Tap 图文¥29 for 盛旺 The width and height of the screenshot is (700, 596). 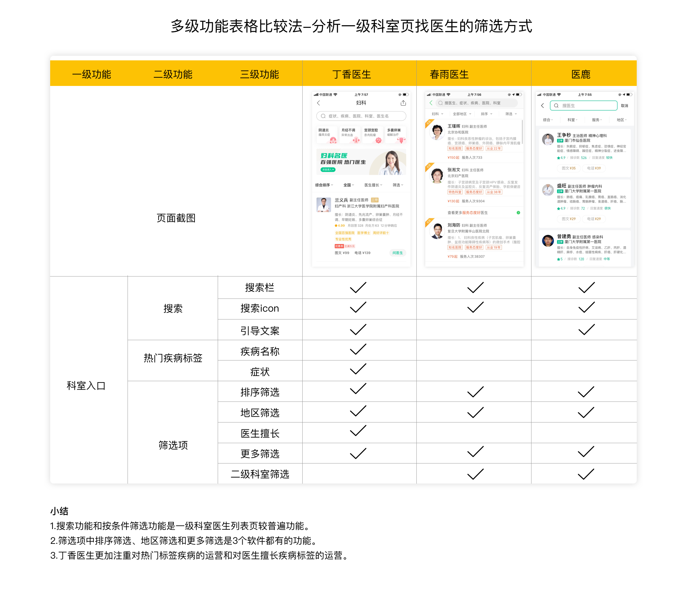[568, 218]
